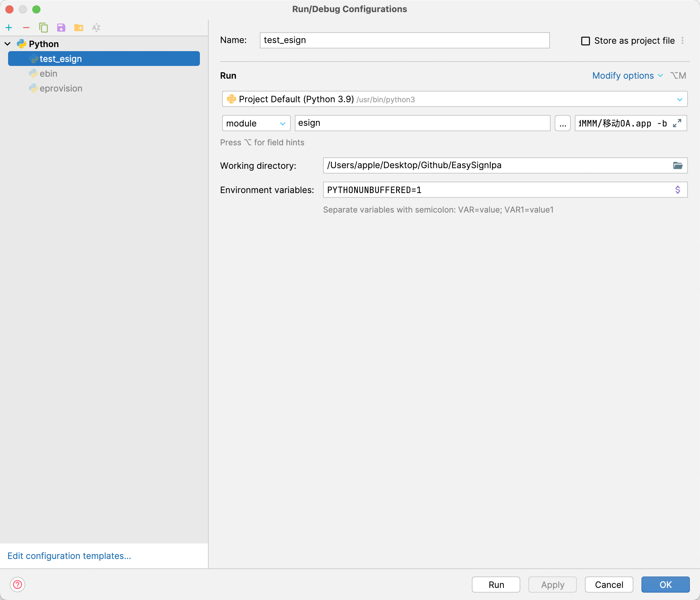
Task: Click the Remove Configuration minus icon
Action: [26, 28]
